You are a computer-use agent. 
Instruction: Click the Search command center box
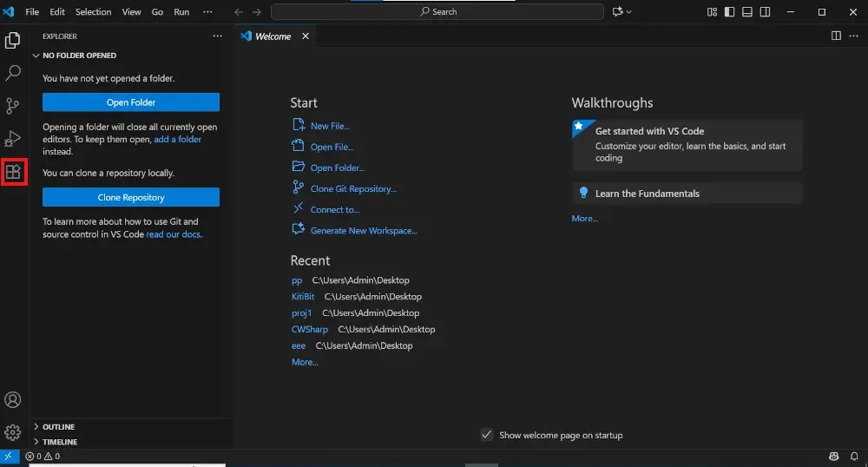(437, 12)
